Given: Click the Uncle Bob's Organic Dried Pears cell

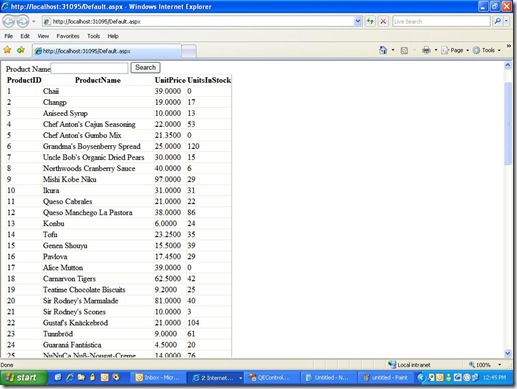Looking at the screenshot, I should pos(93,157).
